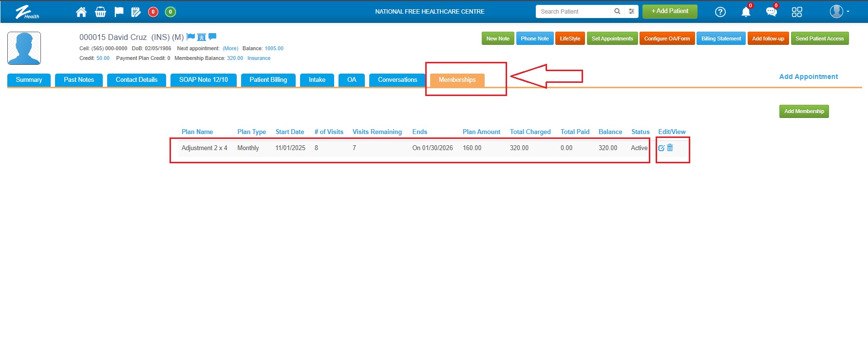
Task: Open patient search filter options
Action: 631,11
